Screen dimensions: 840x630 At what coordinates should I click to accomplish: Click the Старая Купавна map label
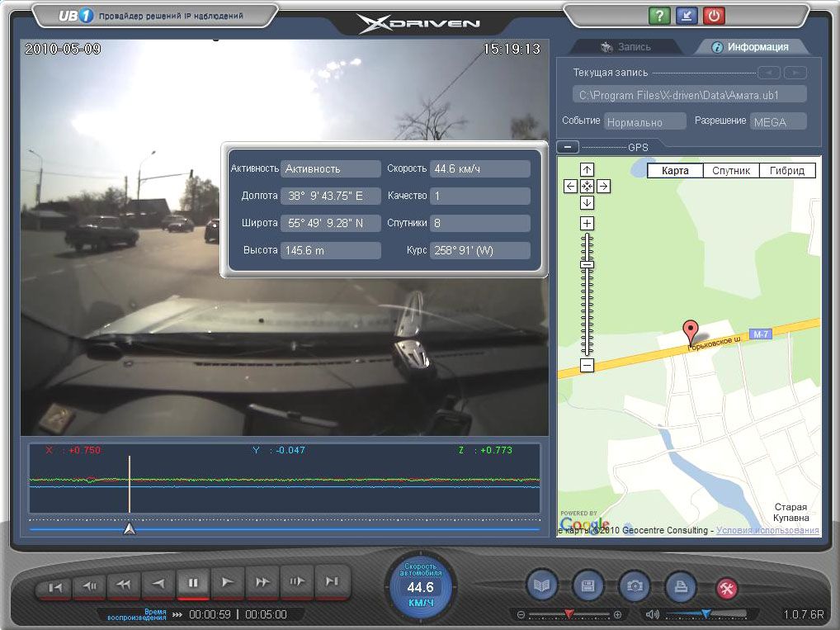[x=790, y=513]
